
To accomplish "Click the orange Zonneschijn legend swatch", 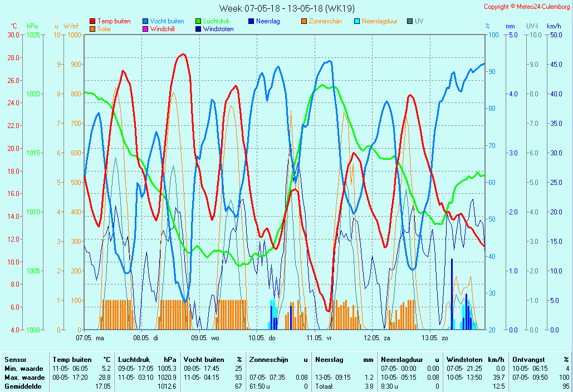I will coord(304,22).
